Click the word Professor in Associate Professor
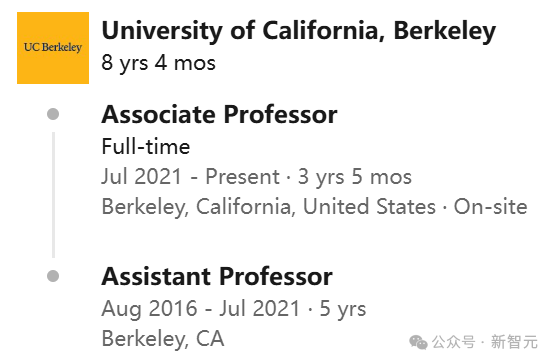 280,114
